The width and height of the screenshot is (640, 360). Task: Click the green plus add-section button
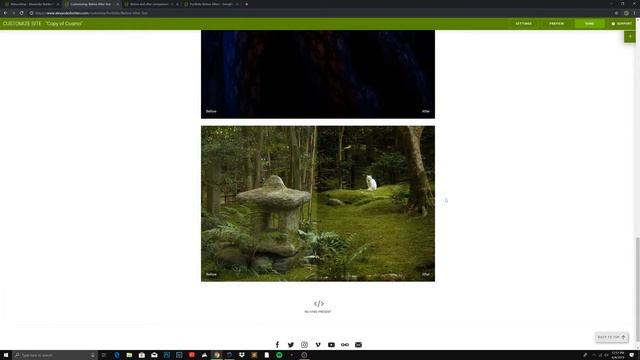[630, 36]
